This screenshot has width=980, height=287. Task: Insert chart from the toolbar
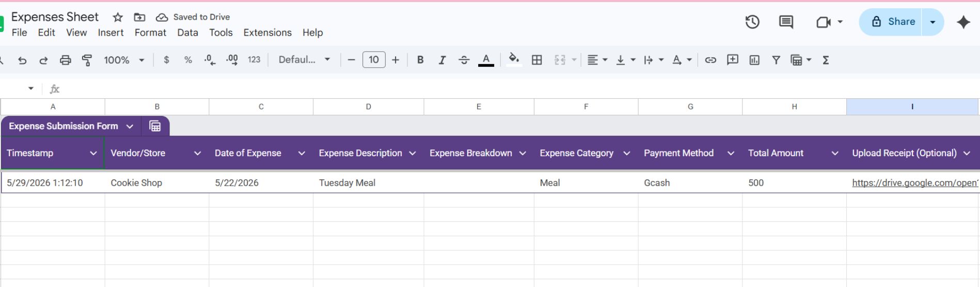click(754, 60)
